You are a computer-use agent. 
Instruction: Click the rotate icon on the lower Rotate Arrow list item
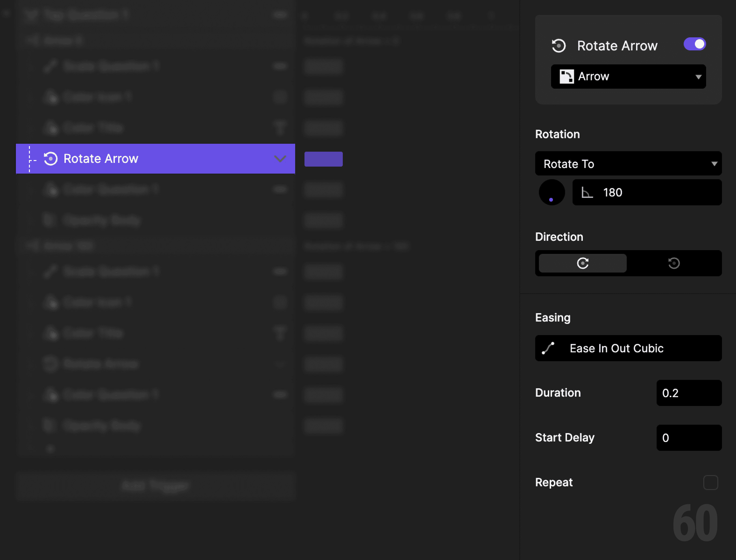[x=50, y=364]
